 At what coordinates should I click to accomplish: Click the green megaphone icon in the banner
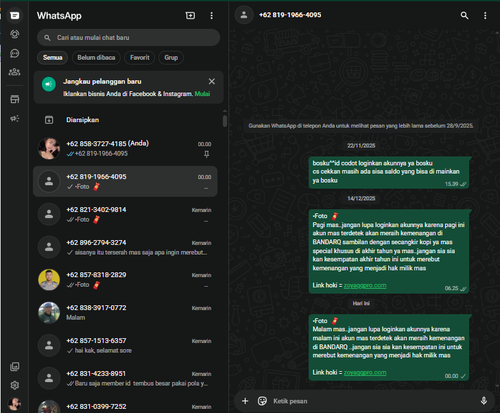[x=49, y=84]
